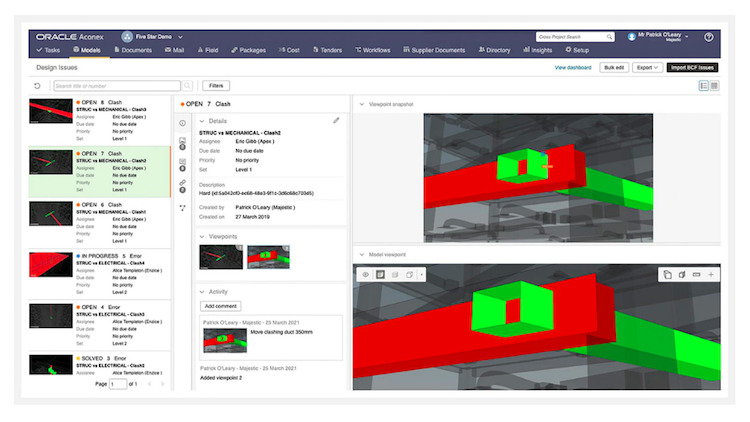
Task: Click the copy icon in model viewer toolbar
Action: 667,274
